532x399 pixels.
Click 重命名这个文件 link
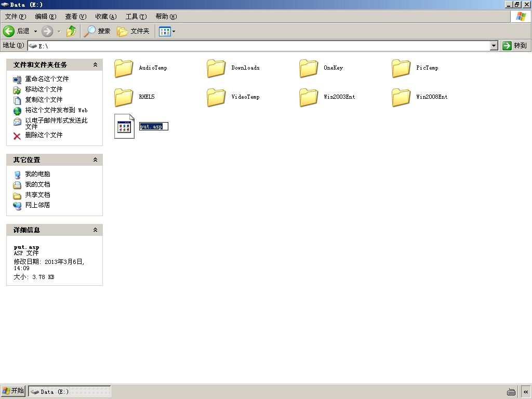[47, 79]
